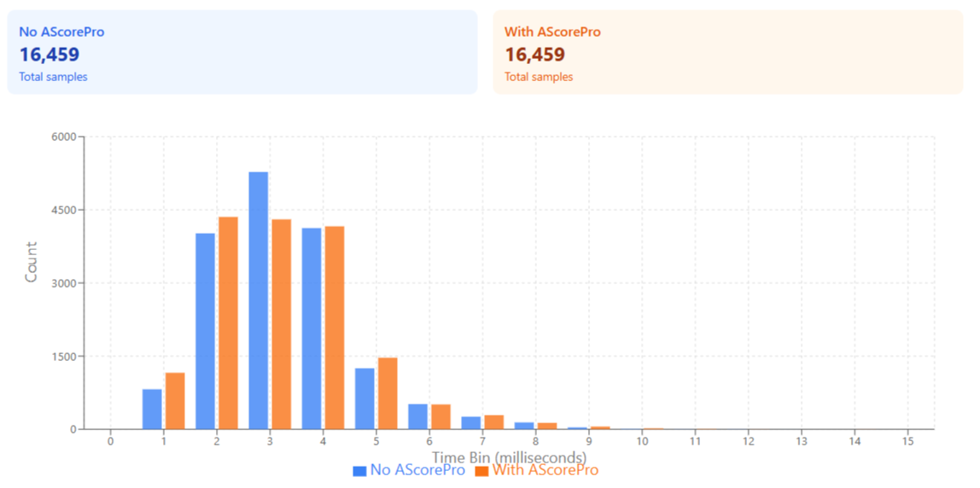Click the blue bar at time bin 2
The width and height of the screenshot is (980, 488).
205,331
